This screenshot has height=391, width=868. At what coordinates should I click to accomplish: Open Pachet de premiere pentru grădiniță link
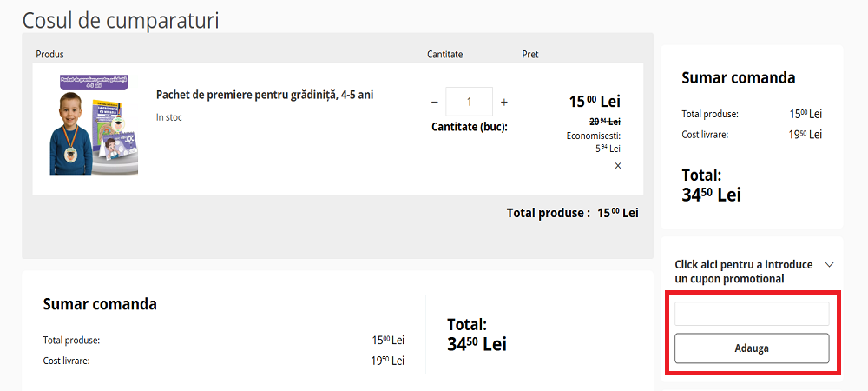[x=265, y=95]
